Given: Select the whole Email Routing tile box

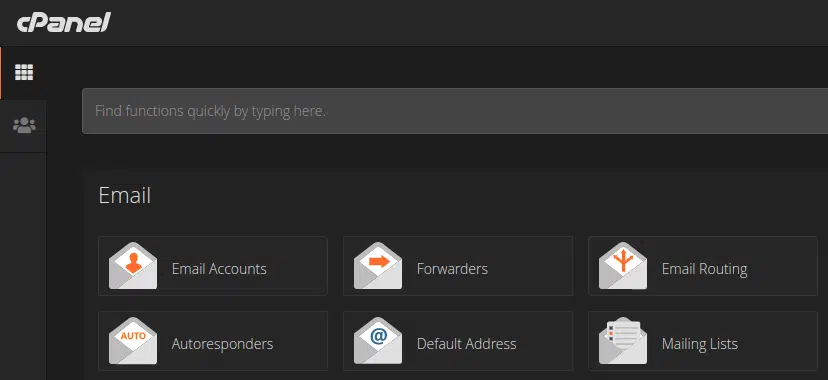Looking at the screenshot, I should pyautogui.click(x=703, y=266).
